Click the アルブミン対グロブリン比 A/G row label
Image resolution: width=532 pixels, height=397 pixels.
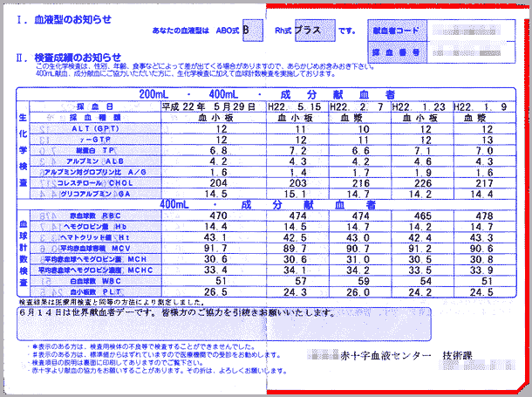pos(95,172)
